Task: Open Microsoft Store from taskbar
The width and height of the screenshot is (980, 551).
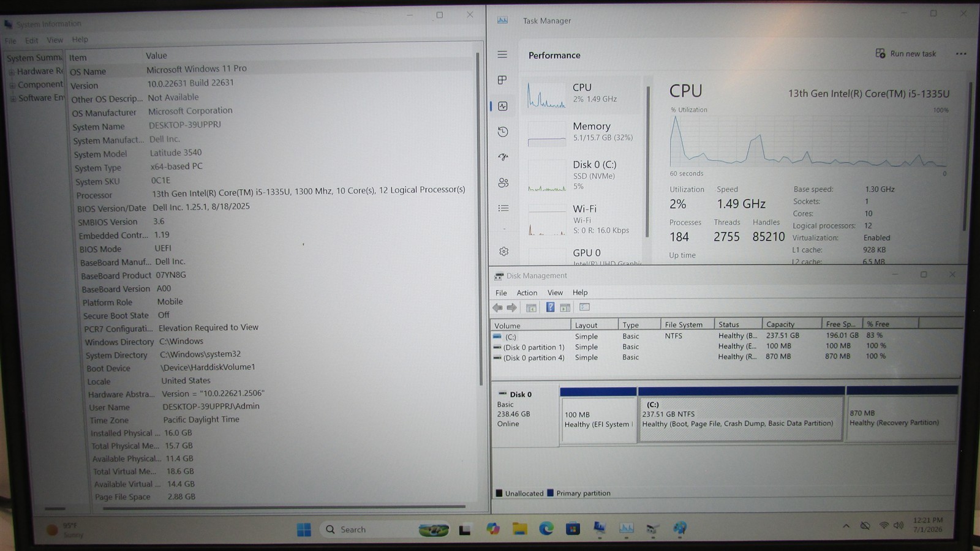Action: tap(573, 528)
